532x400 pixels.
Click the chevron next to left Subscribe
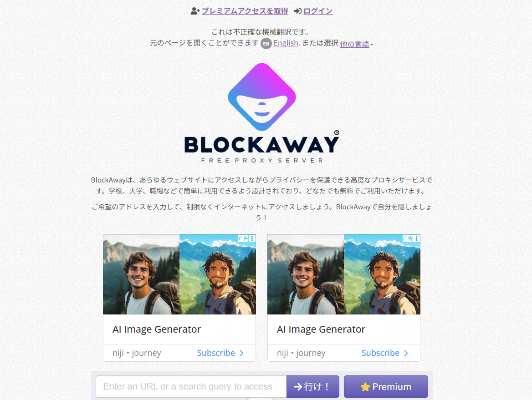point(241,353)
